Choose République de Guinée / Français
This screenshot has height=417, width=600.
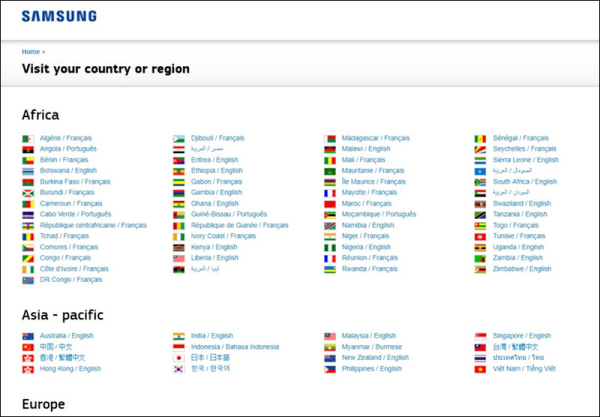240,225
